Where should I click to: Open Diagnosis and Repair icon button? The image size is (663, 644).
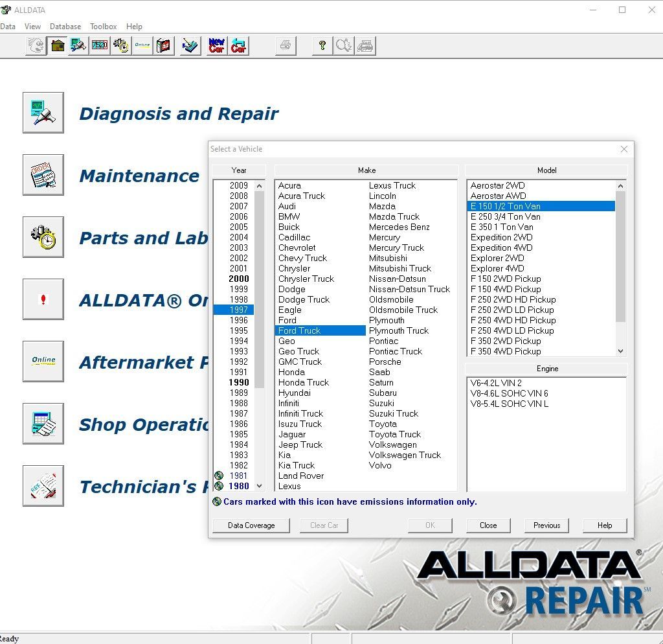click(43, 113)
